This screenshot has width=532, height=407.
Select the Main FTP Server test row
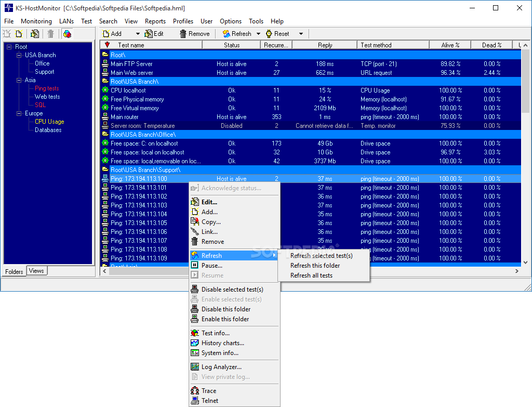311,64
